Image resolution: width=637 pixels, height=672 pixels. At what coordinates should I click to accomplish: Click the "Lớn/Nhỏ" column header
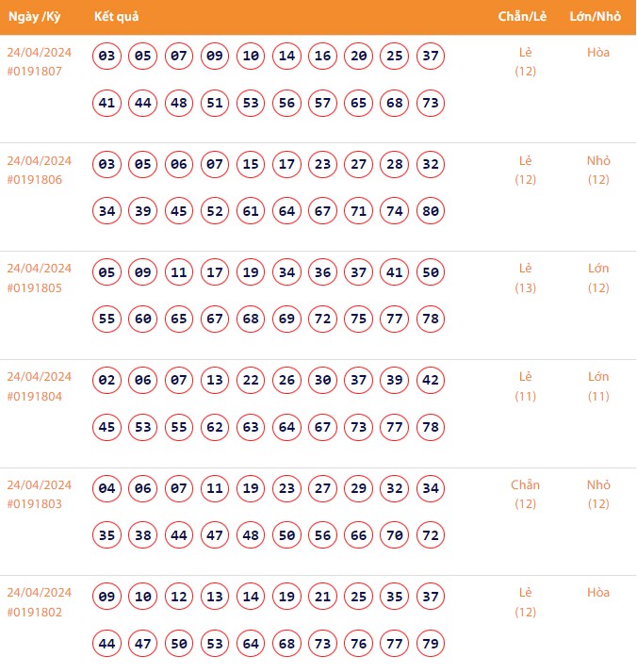(597, 17)
